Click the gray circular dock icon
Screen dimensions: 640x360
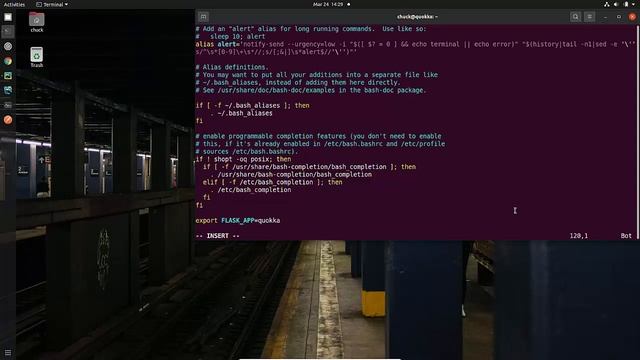click(8, 47)
